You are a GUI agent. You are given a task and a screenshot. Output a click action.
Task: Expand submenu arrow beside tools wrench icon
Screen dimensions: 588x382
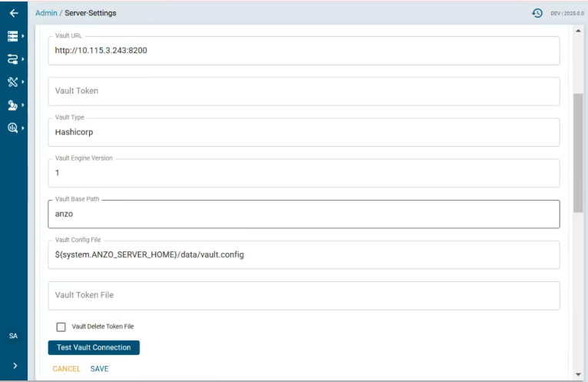point(23,82)
